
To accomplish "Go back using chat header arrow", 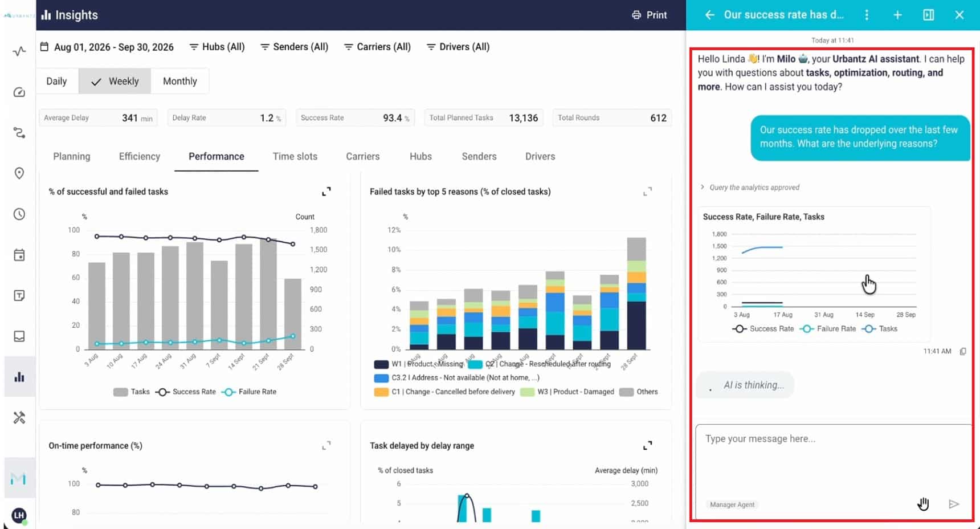I will pyautogui.click(x=710, y=15).
